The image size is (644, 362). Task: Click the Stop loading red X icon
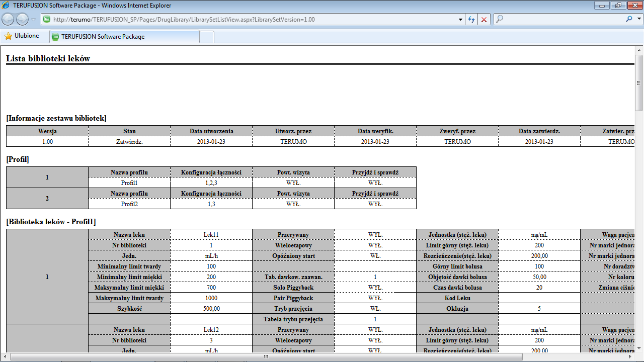pos(484,20)
